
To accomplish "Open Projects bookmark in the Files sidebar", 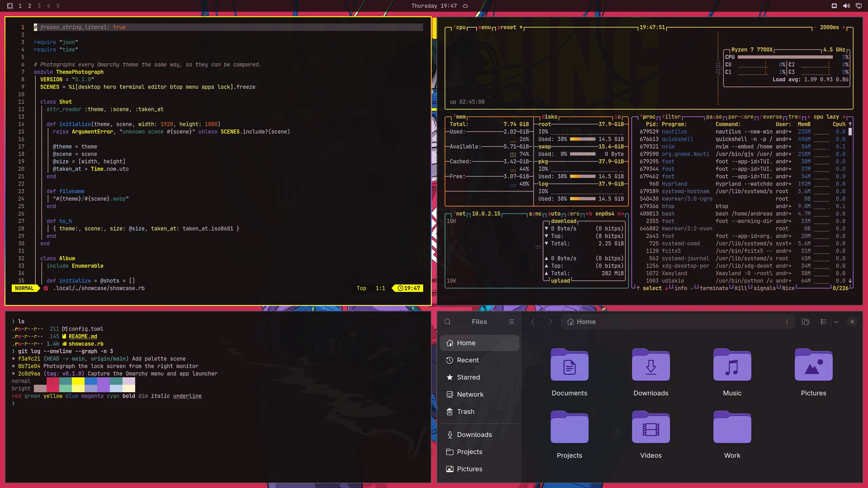I will click(479, 452).
